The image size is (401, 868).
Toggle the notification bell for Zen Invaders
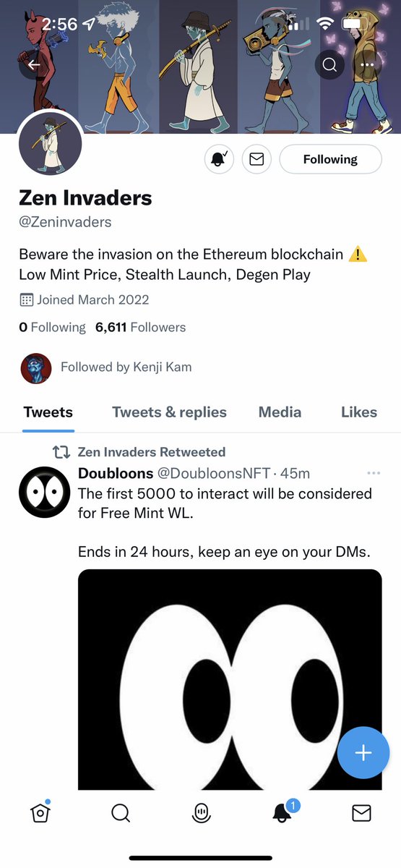pyautogui.click(x=218, y=159)
